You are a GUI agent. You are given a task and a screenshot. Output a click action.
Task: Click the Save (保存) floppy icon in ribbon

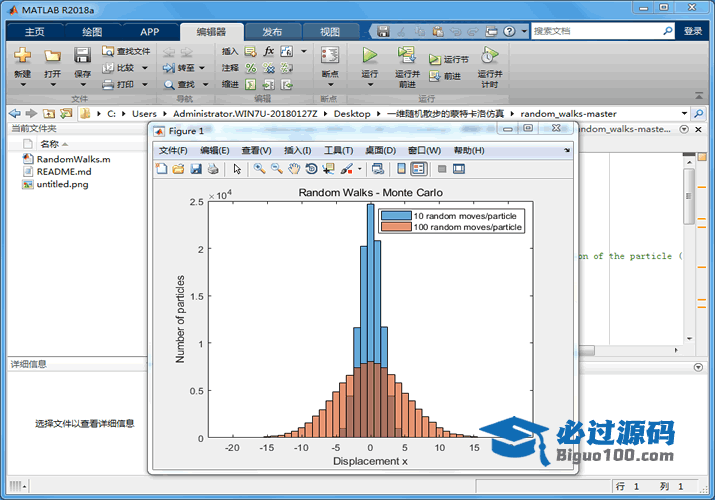pos(83,55)
